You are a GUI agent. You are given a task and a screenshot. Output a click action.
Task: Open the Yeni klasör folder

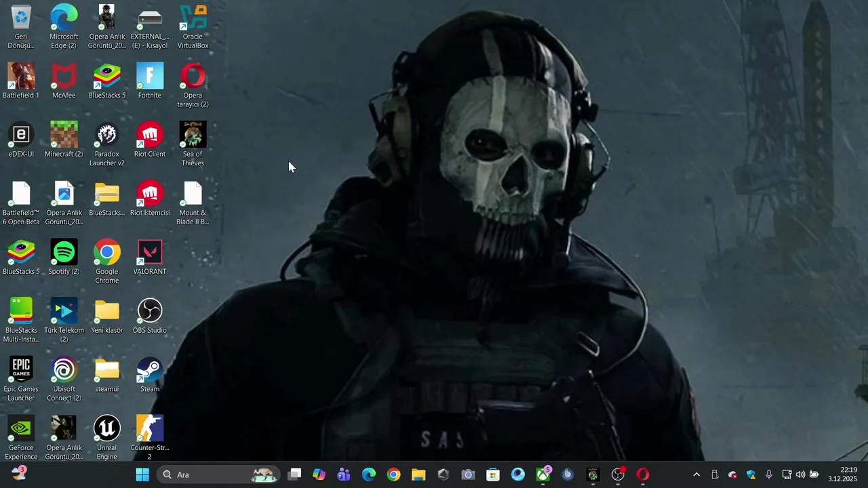(x=106, y=317)
